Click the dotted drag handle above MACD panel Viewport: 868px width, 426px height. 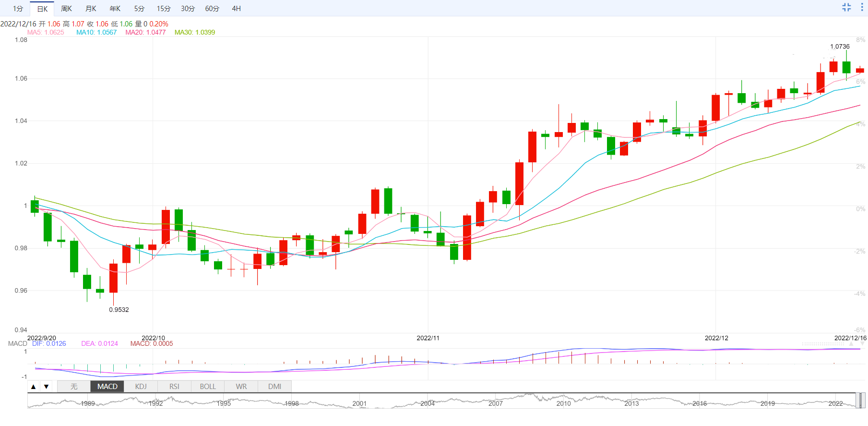click(823, 344)
